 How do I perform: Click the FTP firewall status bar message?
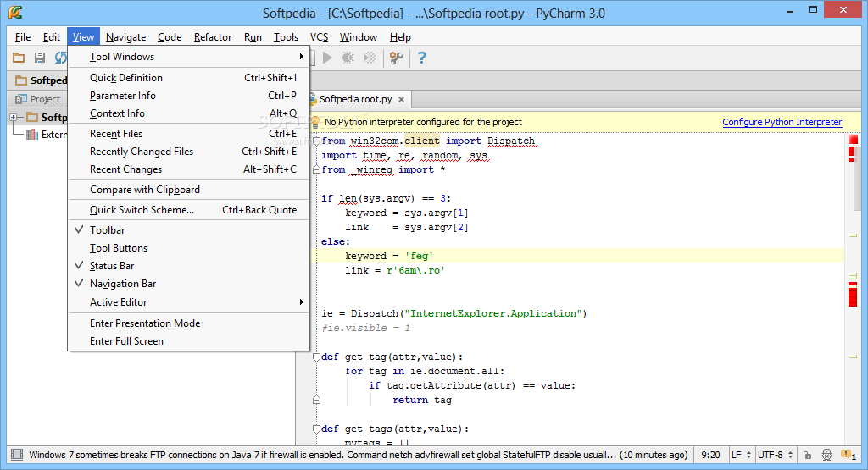359,455
